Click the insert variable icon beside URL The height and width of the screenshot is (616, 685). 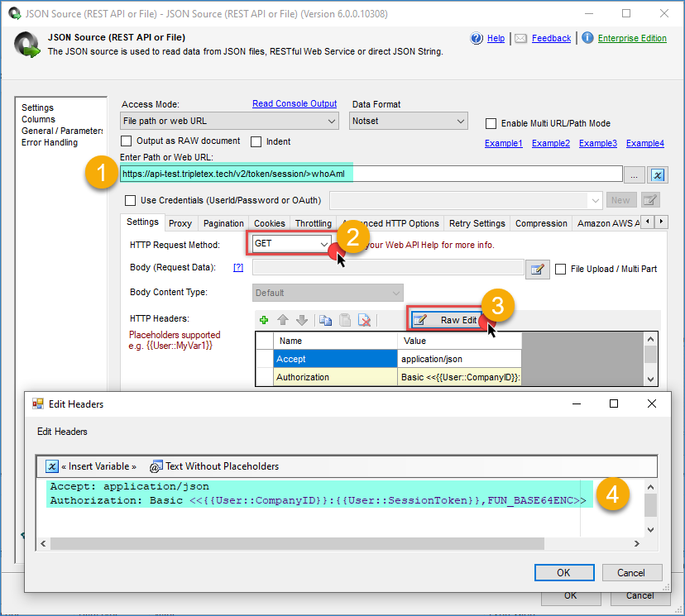pos(658,174)
